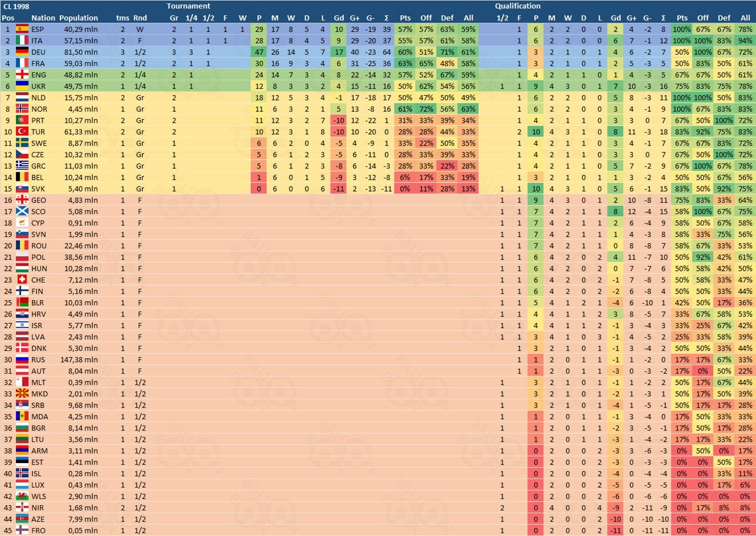
Task: Click the Ukraine flag in the UKR row
Action: tap(22, 86)
